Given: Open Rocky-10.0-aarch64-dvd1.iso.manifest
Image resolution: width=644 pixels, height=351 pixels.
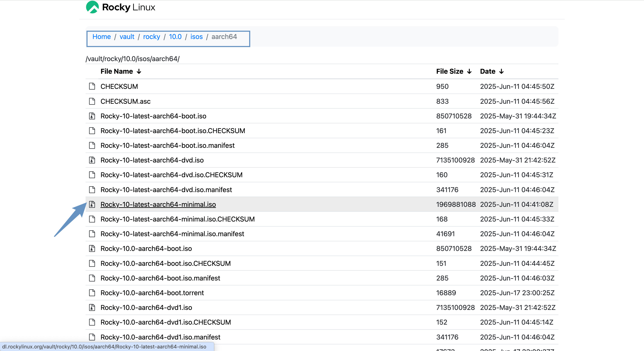Looking at the screenshot, I should [x=161, y=337].
